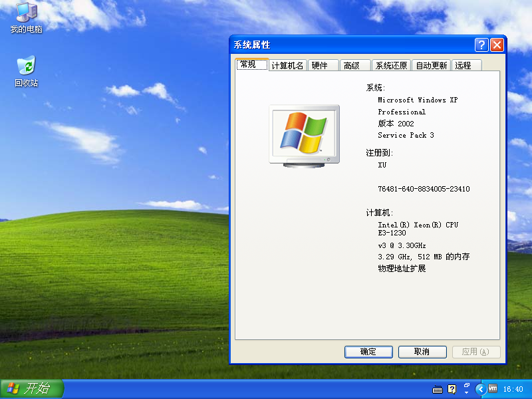Click the language bar keyboard icon
The image size is (532, 399).
[x=438, y=389]
